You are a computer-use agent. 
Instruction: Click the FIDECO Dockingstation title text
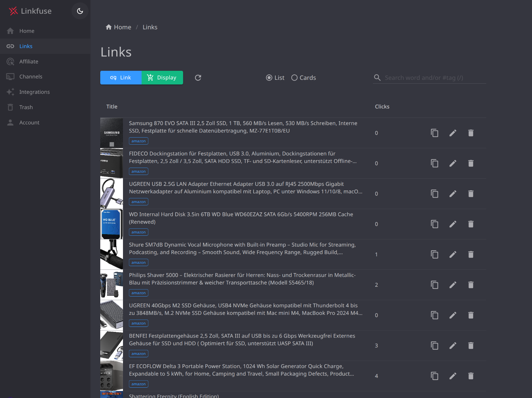tap(243, 157)
